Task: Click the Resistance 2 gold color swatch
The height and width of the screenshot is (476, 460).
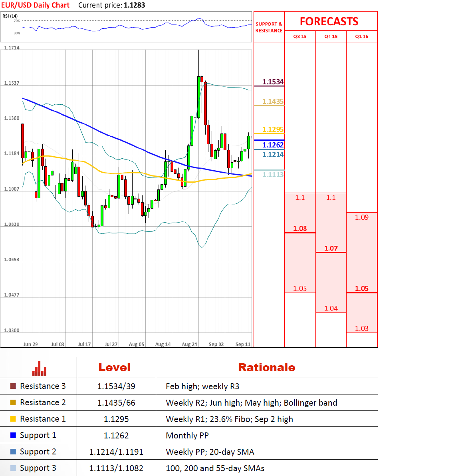Action: 13,402
